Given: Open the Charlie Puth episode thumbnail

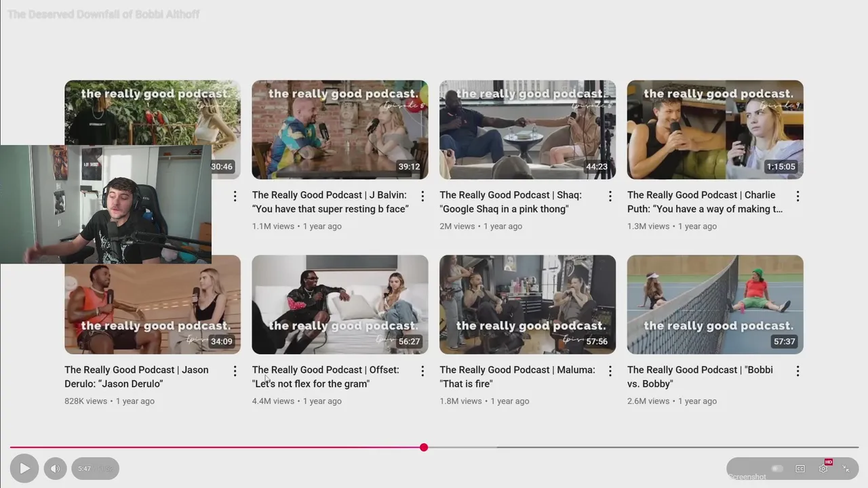Looking at the screenshot, I should (715, 129).
